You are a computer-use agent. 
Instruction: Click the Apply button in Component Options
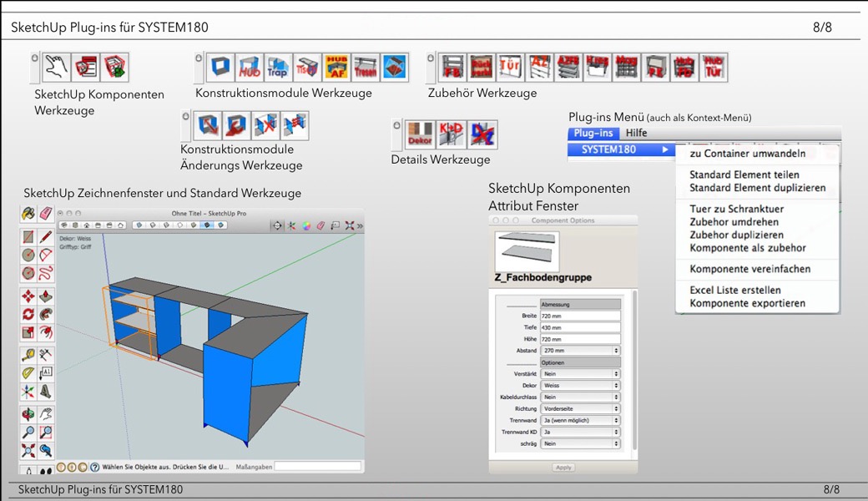(563, 468)
